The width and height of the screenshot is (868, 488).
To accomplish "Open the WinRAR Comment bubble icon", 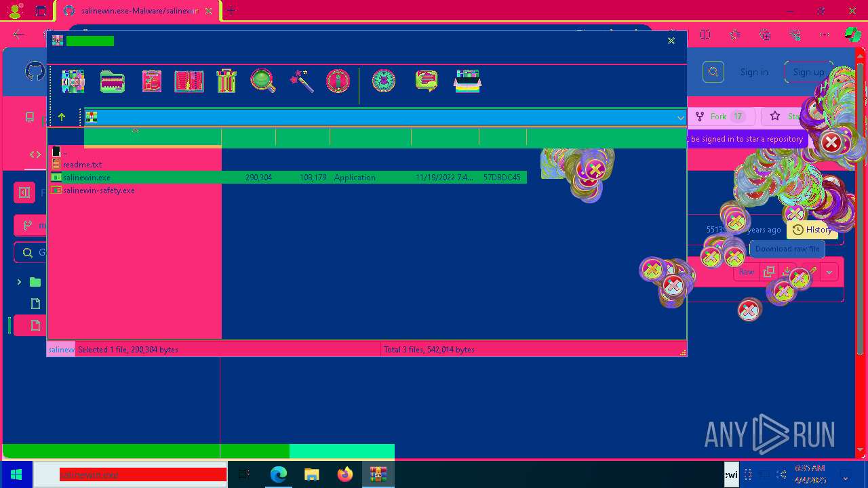I will tap(426, 81).
